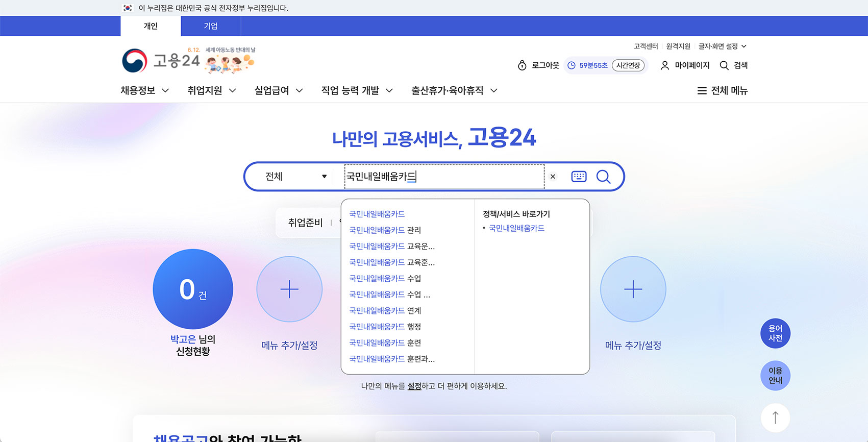Click the 원격지원 link
Image resolution: width=868 pixels, height=442 pixels.
(x=678, y=46)
